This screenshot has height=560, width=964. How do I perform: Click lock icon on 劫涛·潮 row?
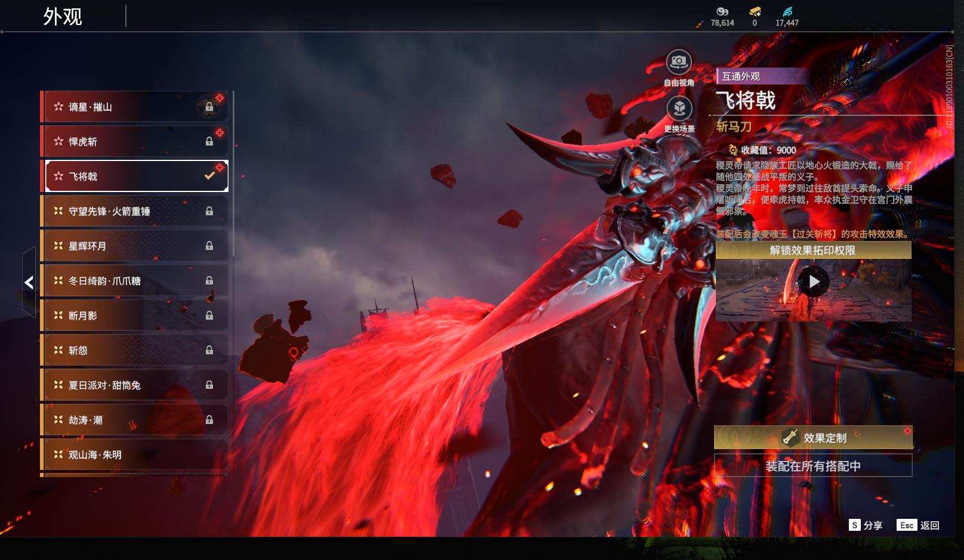(209, 420)
